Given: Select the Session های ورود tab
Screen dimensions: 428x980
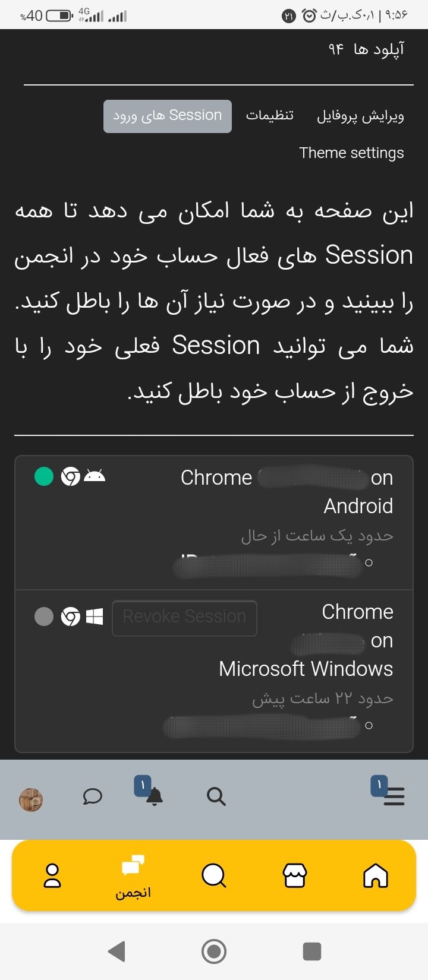Looking at the screenshot, I should 168,116.
